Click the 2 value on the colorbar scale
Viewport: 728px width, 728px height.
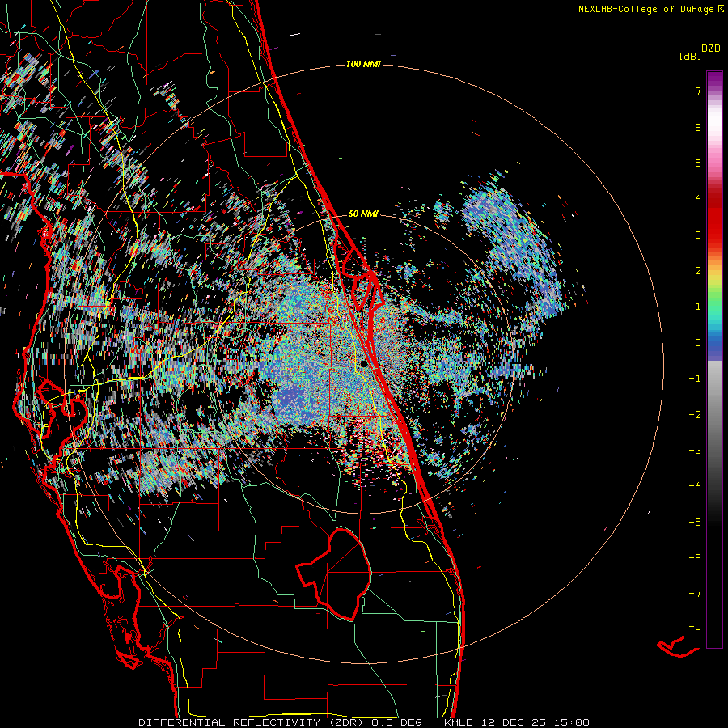tap(698, 271)
